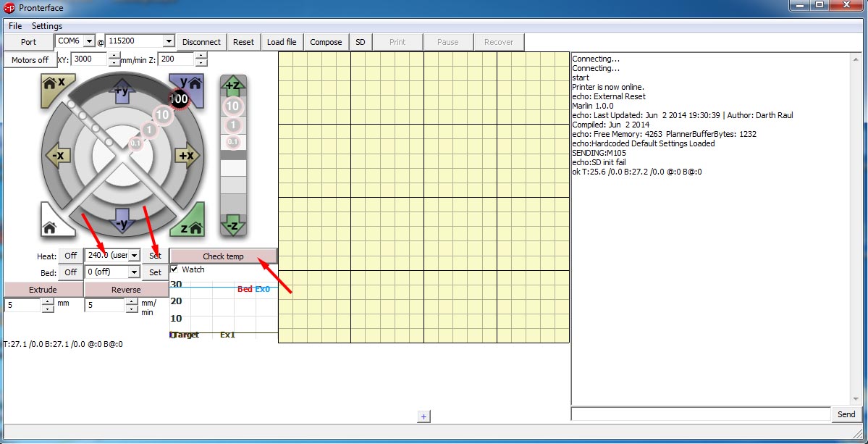Click temperature status text below controls
The image size is (868, 444).
63,344
